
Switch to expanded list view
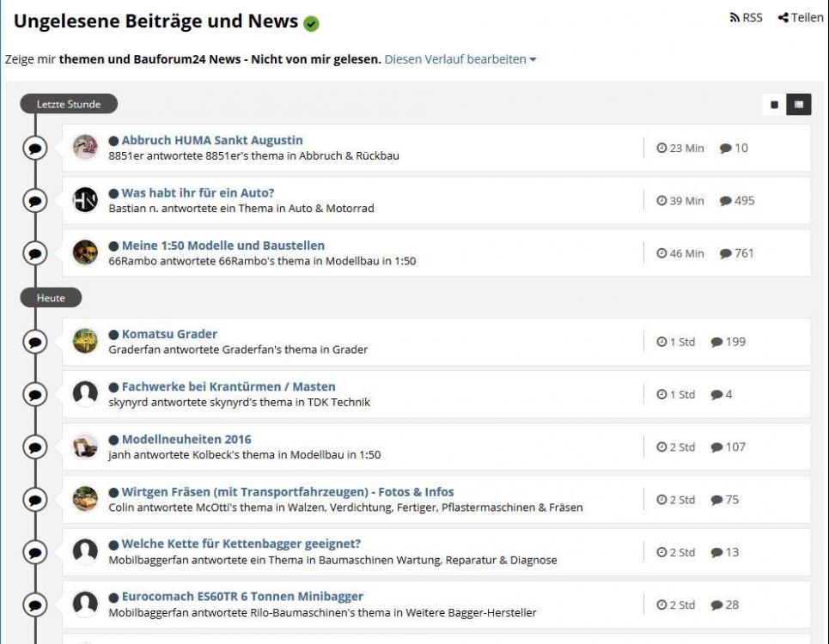[x=799, y=105]
